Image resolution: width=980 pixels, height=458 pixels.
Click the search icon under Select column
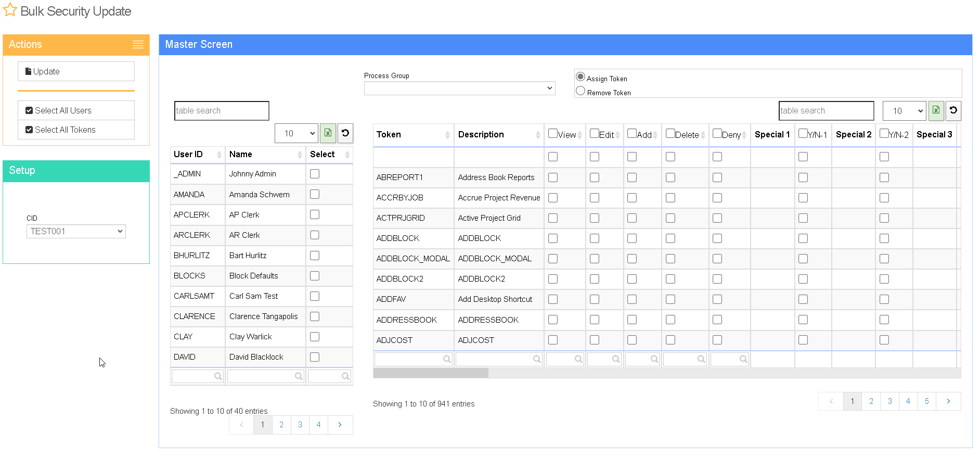(x=345, y=376)
